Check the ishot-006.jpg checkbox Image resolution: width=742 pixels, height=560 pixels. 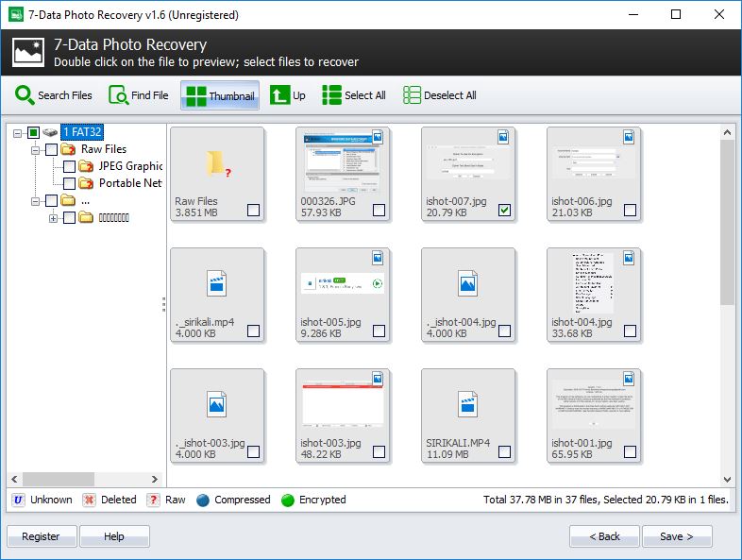(630, 210)
